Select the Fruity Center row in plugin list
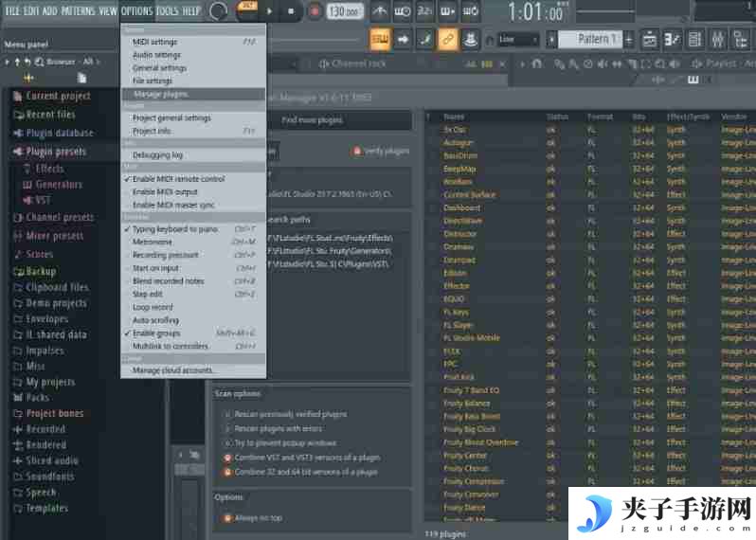Image resolution: width=756 pixels, height=540 pixels. coord(589,455)
